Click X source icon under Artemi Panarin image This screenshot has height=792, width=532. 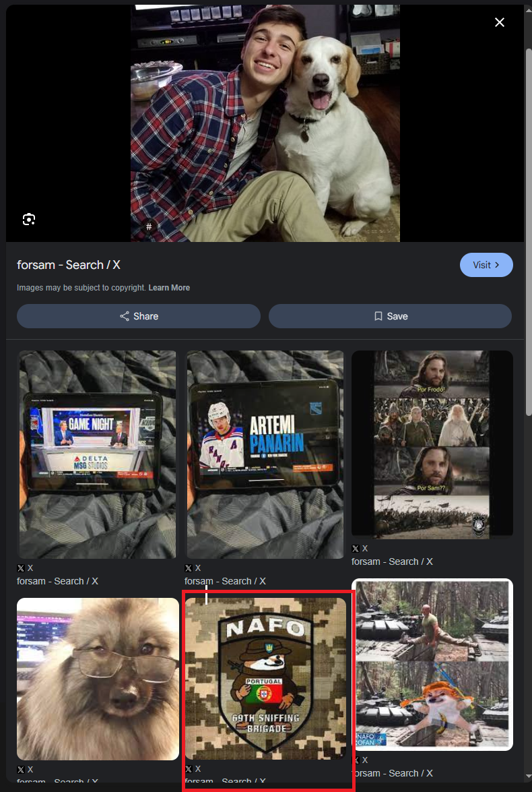pos(189,568)
